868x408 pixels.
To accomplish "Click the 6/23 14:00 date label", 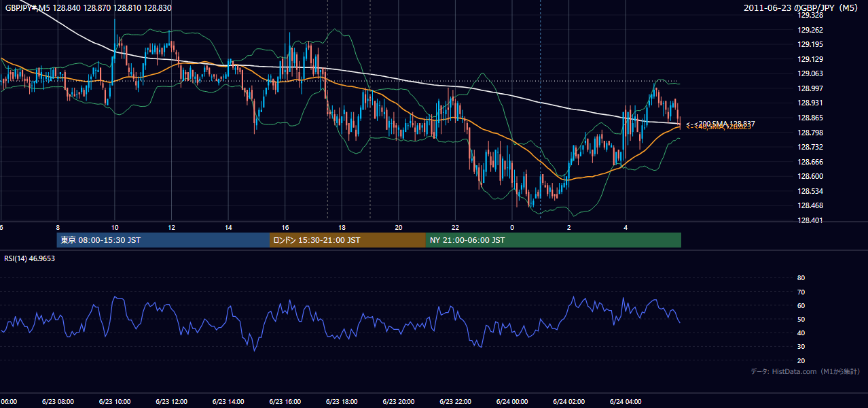I will (228, 402).
